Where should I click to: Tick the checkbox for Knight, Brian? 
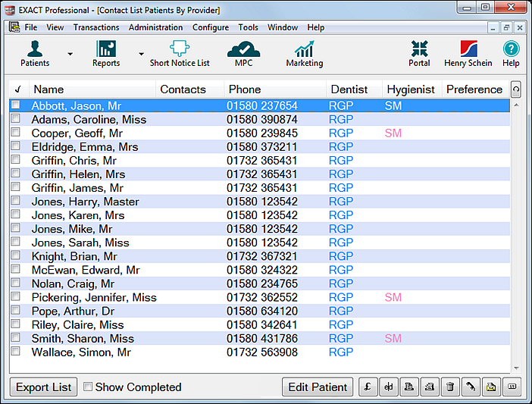16,255
